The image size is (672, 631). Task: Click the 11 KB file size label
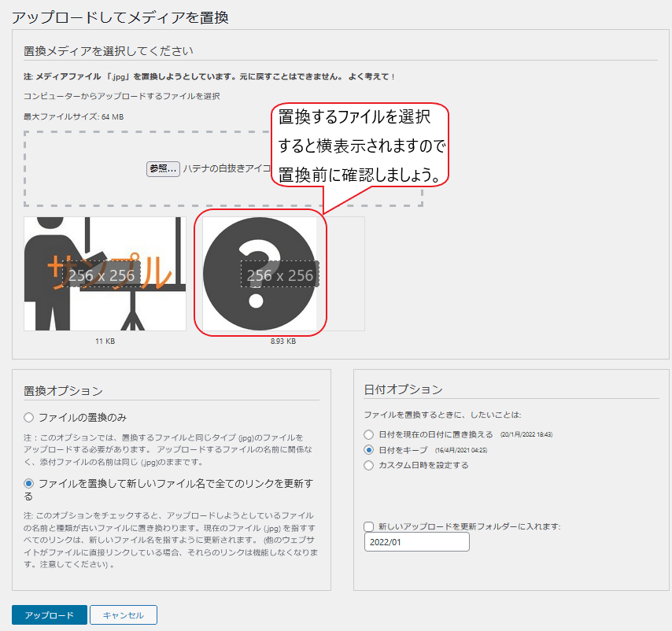(x=105, y=341)
